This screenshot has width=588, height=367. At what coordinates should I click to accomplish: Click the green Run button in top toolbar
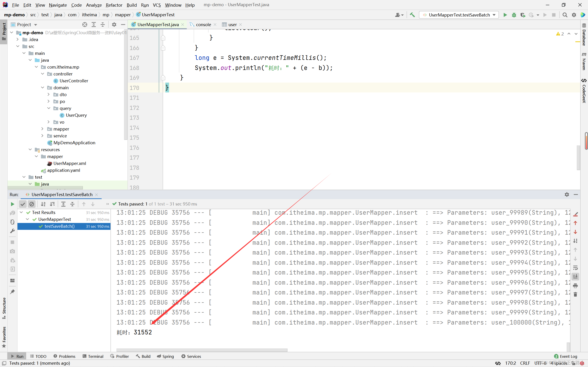tap(505, 15)
